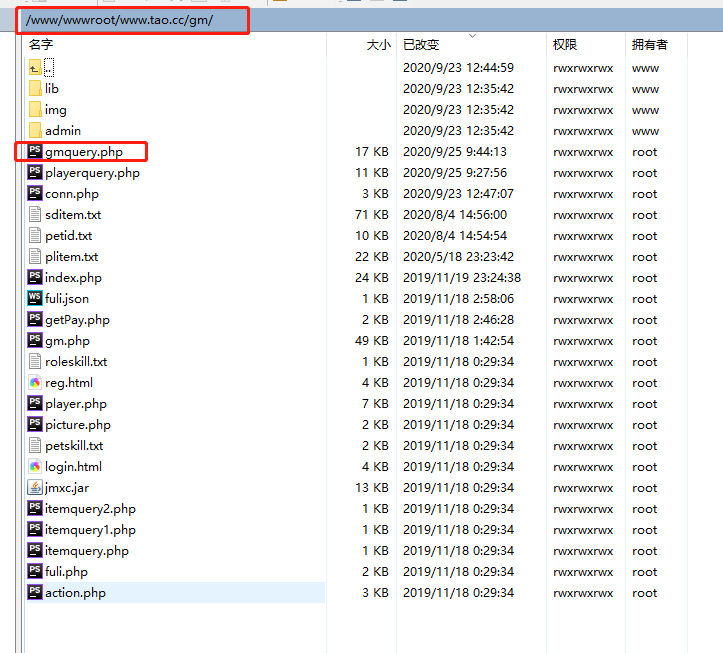Click the login.html file icon
The height and width of the screenshot is (653, 723).
click(35, 467)
